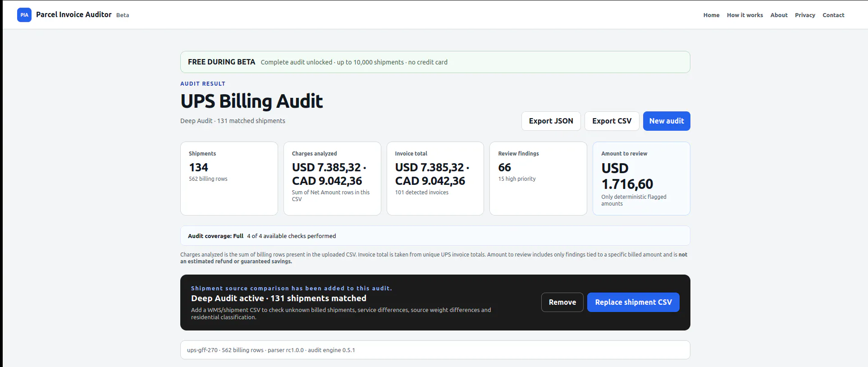Go to the Home nav link
The height and width of the screenshot is (367, 868).
(711, 15)
